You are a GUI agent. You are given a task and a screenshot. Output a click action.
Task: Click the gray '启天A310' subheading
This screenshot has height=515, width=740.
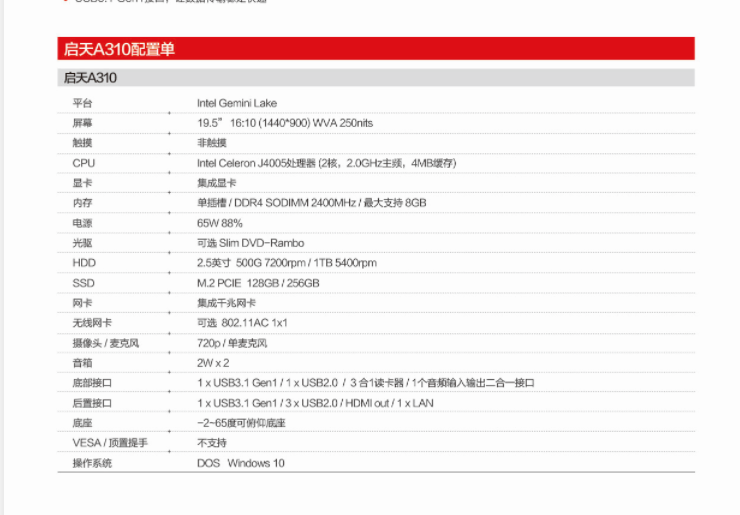pos(376,78)
